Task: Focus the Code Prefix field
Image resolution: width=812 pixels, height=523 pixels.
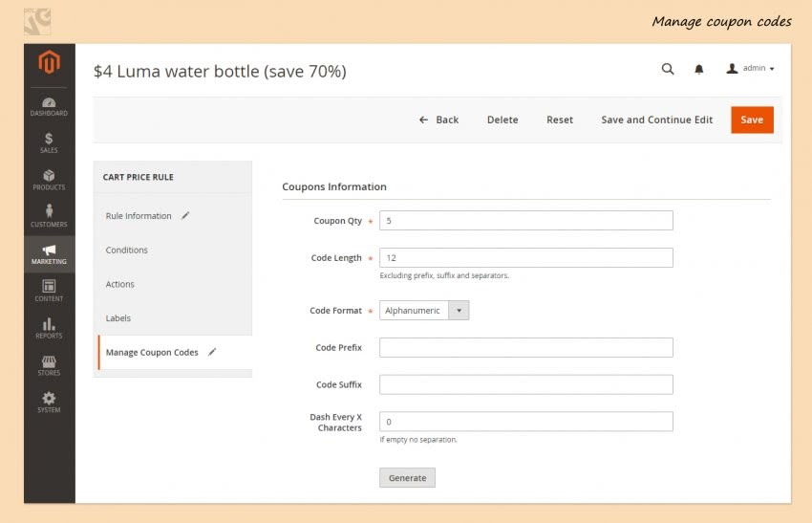Action: point(526,347)
